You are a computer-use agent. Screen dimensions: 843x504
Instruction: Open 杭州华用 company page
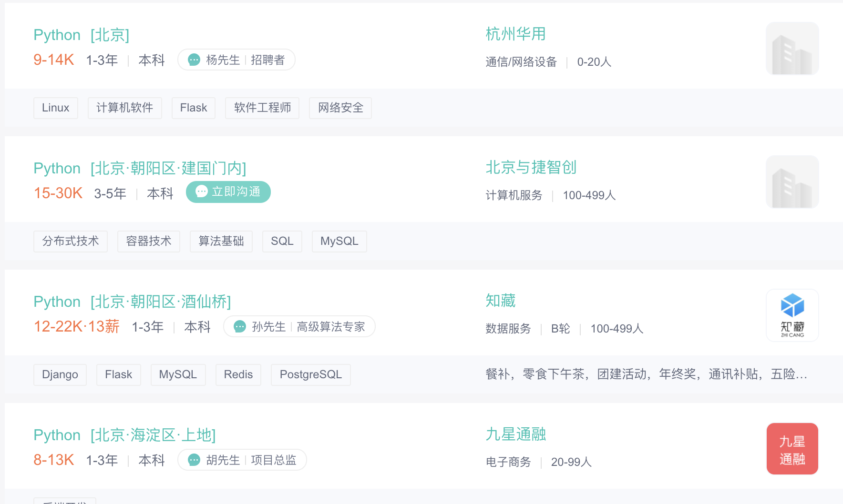[x=515, y=34]
